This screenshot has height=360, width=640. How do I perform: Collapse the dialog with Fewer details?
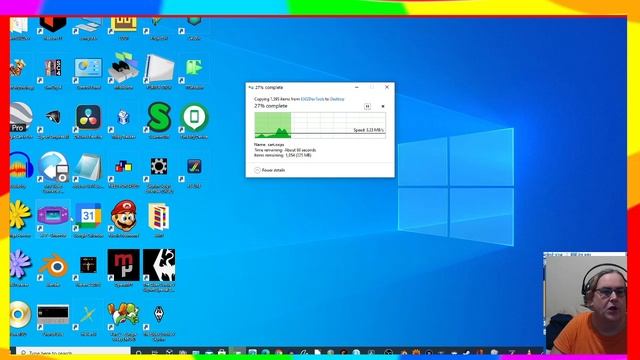pos(269,170)
